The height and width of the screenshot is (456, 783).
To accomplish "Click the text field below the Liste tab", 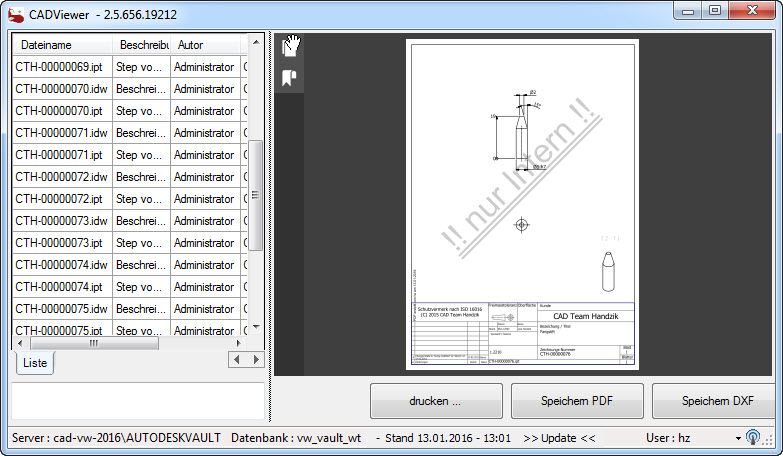I will point(137,400).
